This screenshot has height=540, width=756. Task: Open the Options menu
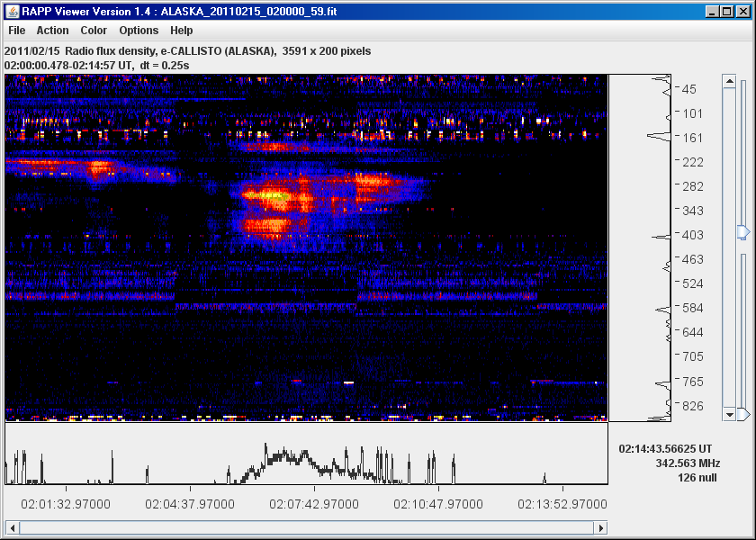pyautogui.click(x=139, y=31)
